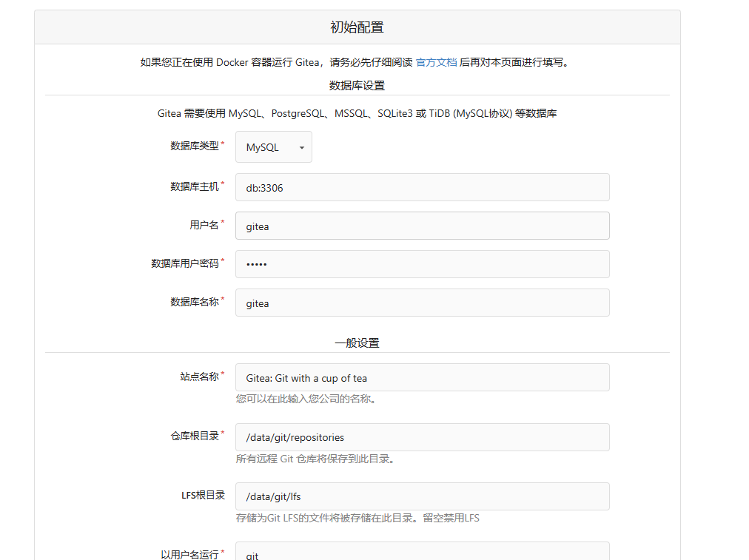Click the 数据库主机 label
This screenshot has height=560, width=749.
pos(195,186)
